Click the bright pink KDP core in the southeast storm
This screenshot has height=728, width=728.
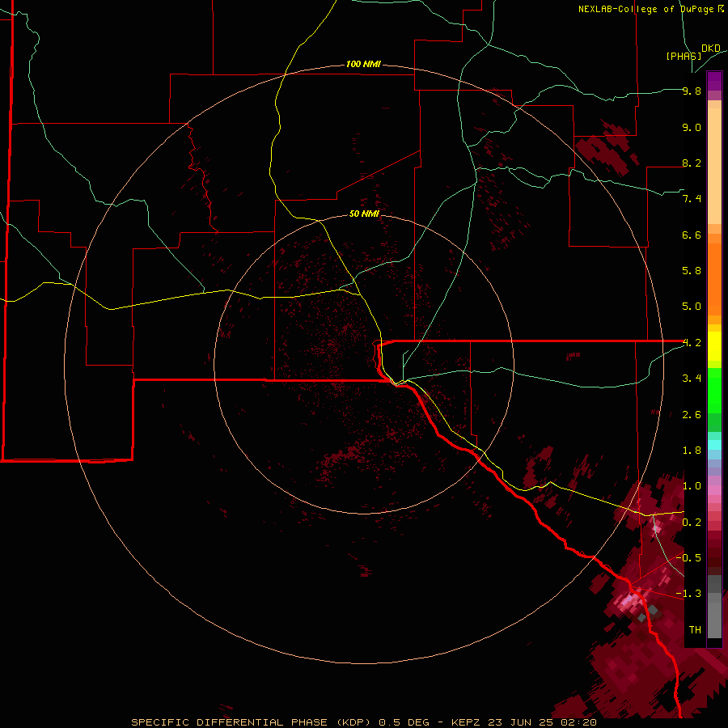point(628,602)
